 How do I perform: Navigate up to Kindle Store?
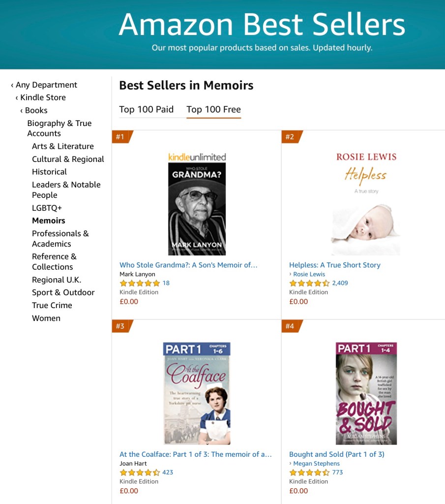point(42,97)
